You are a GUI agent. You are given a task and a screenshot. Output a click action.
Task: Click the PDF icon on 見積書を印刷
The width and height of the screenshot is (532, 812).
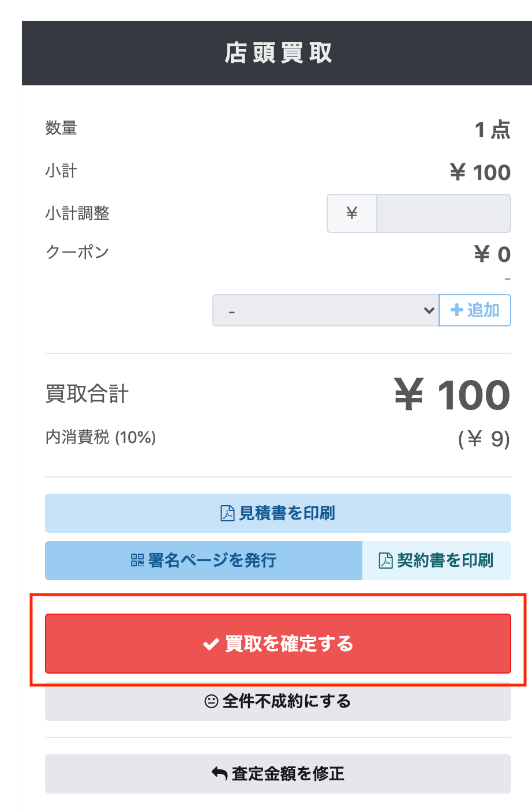click(x=227, y=513)
